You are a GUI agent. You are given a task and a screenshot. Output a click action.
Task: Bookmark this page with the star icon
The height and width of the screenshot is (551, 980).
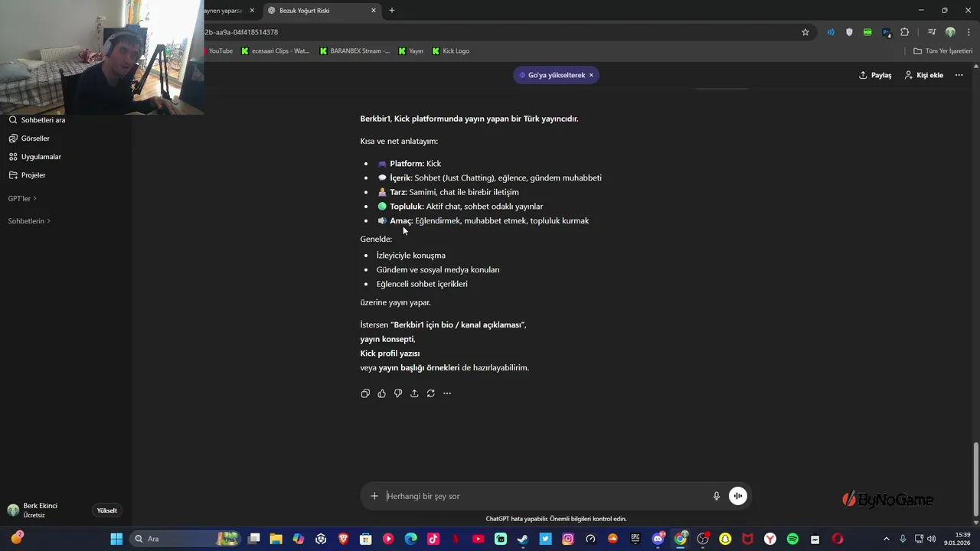pos(805,32)
